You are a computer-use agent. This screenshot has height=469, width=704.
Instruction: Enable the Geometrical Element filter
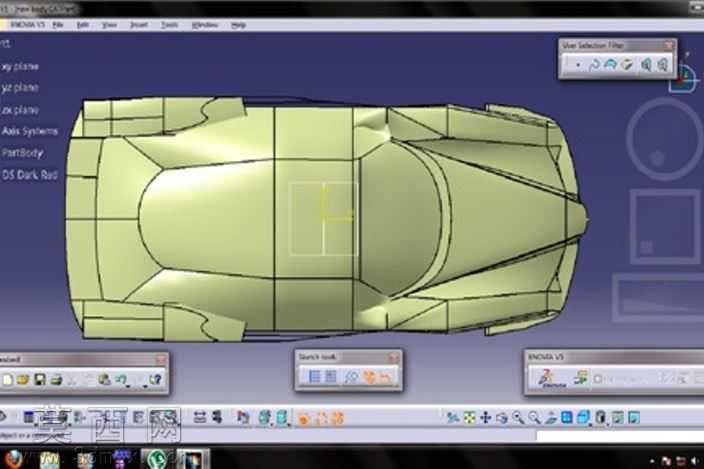coord(663,65)
